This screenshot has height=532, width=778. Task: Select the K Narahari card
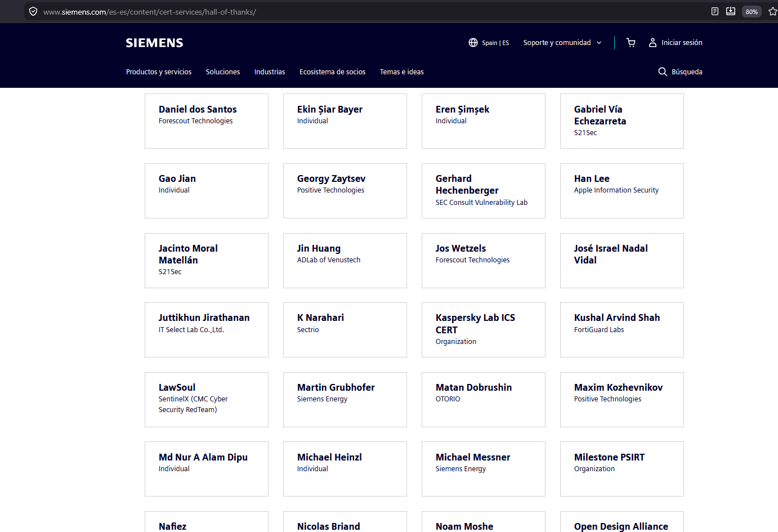(x=345, y=330)
